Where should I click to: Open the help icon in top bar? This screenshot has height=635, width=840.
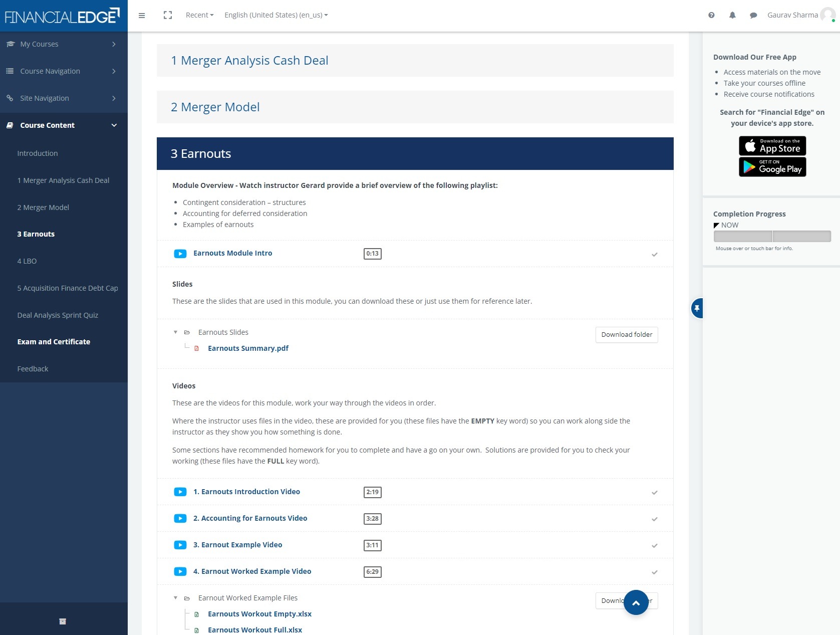tap(711, 15)
